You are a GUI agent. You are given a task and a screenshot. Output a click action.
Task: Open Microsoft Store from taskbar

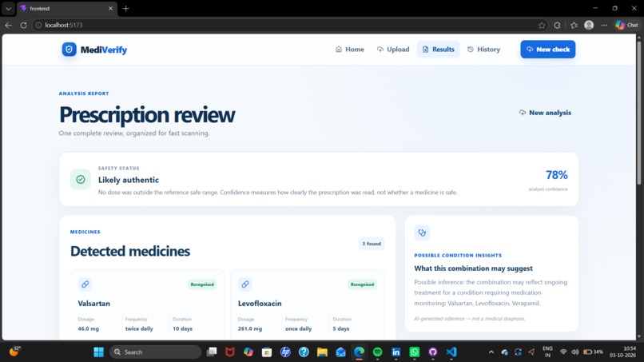pos(267,352)
